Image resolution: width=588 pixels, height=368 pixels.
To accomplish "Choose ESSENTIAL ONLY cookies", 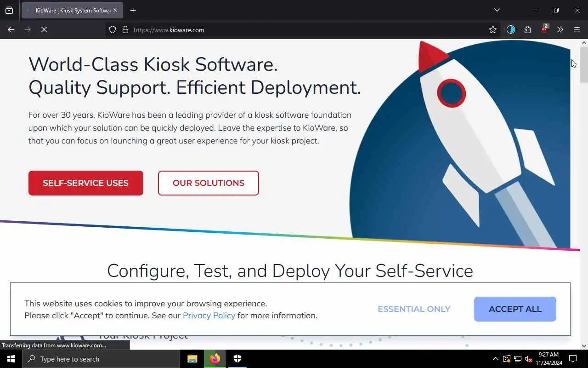I will coord(414,309).
